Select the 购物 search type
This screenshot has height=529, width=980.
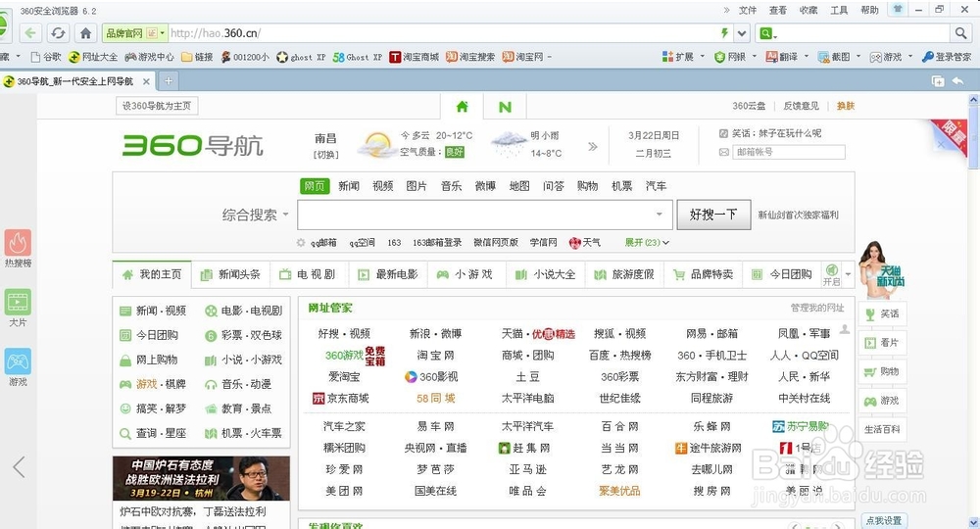[x=587, y=185]
